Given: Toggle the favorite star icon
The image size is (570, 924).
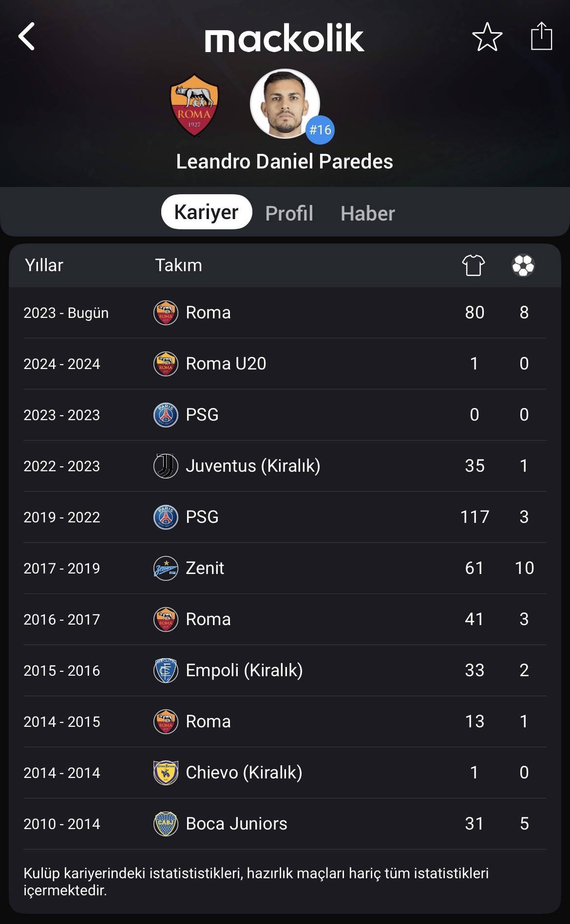Looking at the screenshot, I should (x=487, y=37).
